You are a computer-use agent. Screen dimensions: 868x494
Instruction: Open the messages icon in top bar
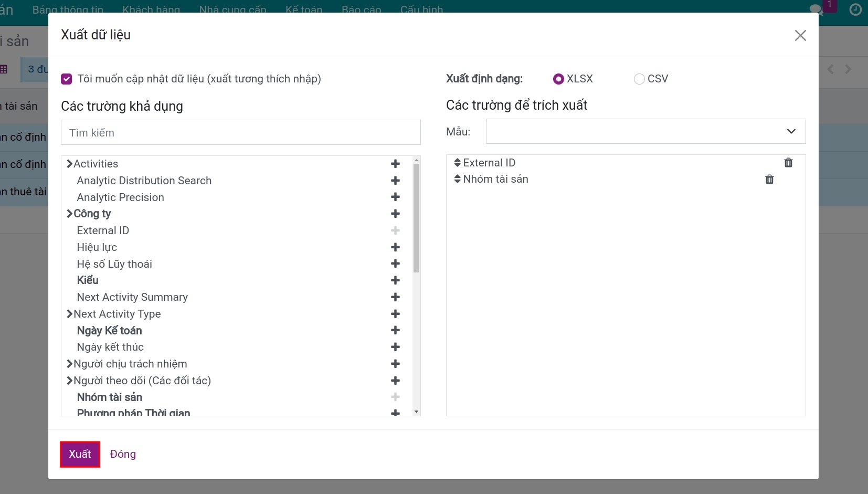(x=816, y=9)
